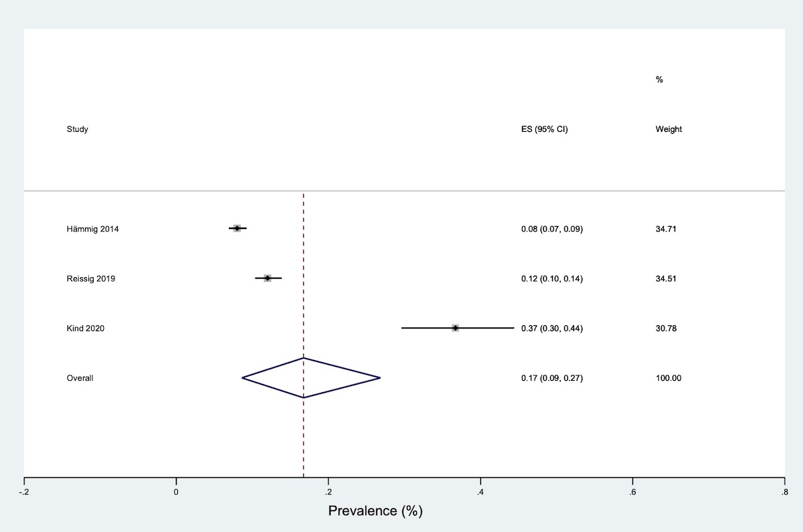Click the Prevalence (%) axis title
The width and height of the screenshot is (803, 532).
[375, 511]
